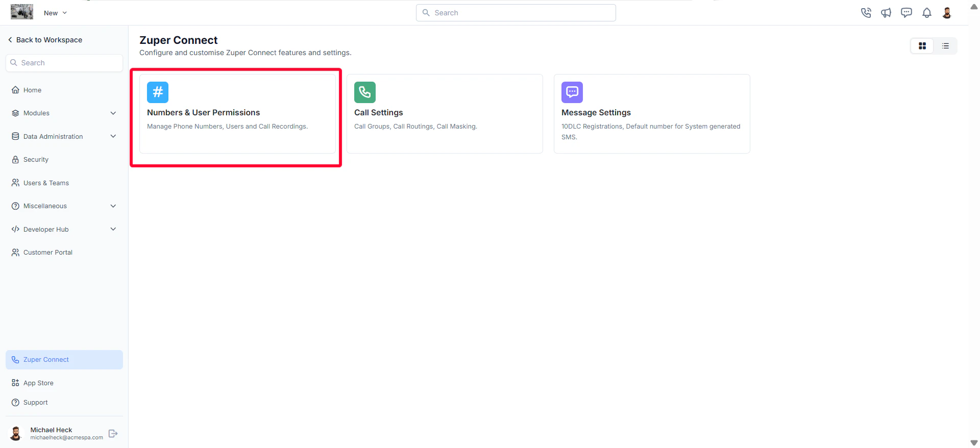Click the global Search box at top
Image resolution: width=980 pixels, height=448 pixels.
click(x=516, y=13)
